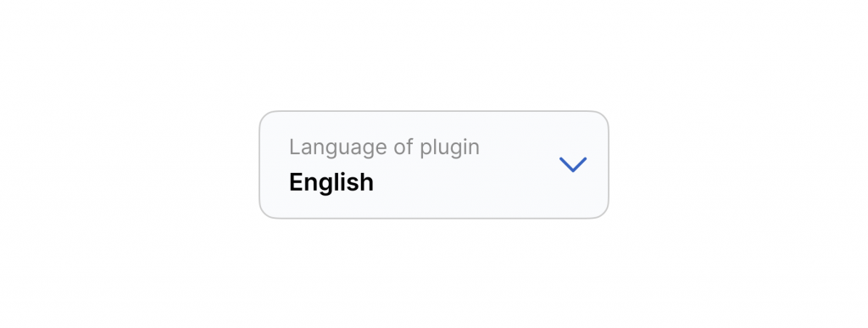Toggle the language dropdown open
This screenshot has width=868, height=328.
(434, 164)
